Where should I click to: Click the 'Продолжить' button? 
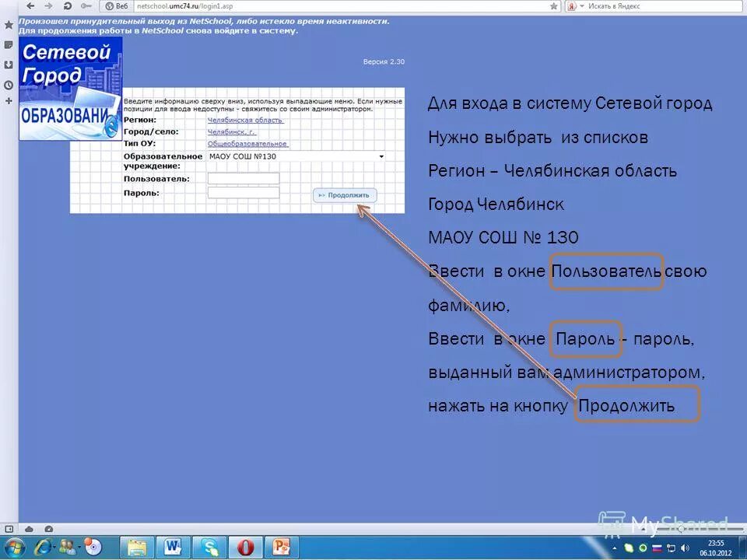(345, 195)
